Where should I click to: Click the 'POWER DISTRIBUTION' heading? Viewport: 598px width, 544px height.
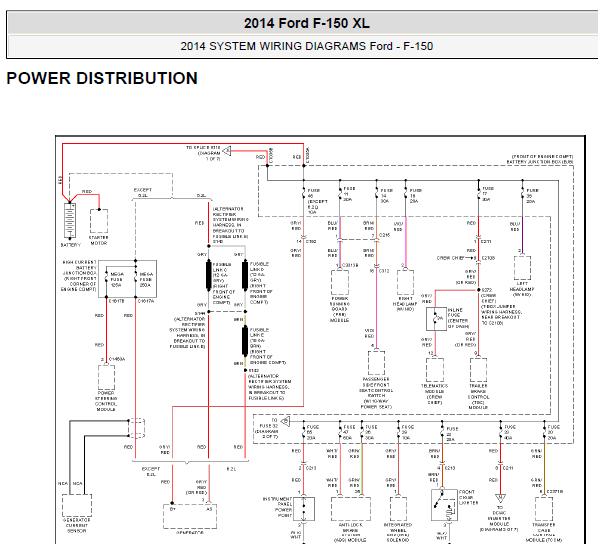[x=102, y=78]
